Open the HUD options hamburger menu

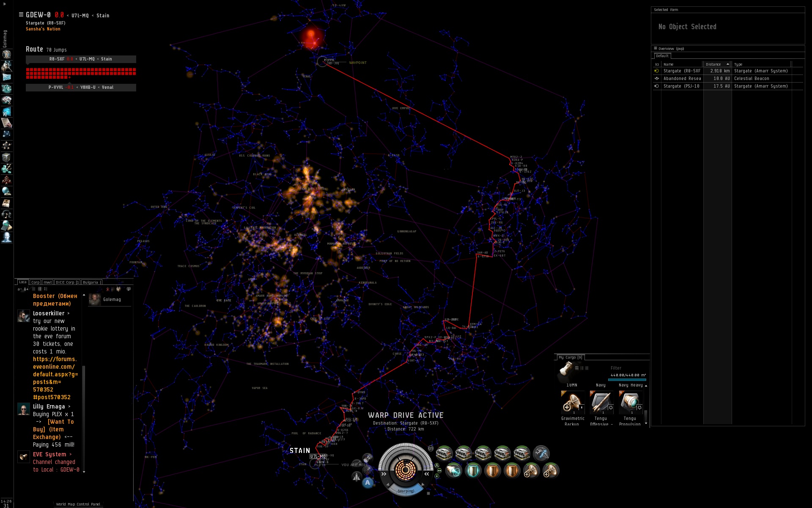pyautogui.click(x=428, y=493)
